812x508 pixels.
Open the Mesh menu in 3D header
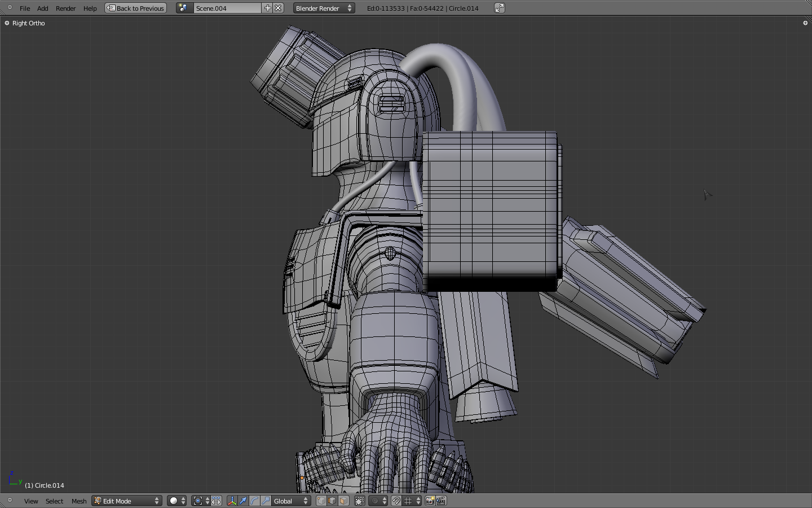click(x=79, y=501)
